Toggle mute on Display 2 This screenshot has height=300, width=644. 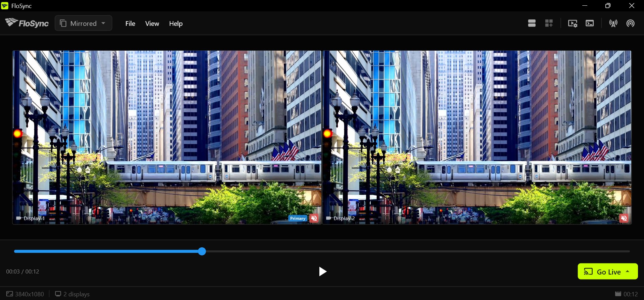pos(624,218)
